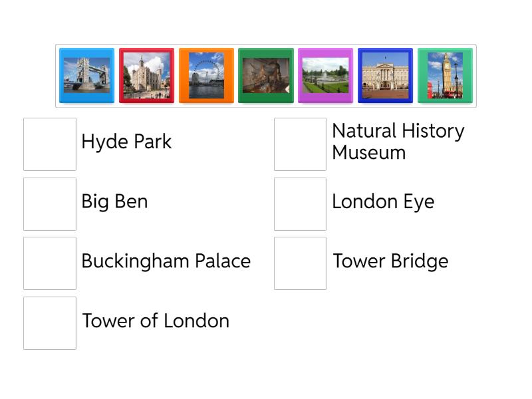Click the Tower of London label
The image size is (532, 399).
156,321
